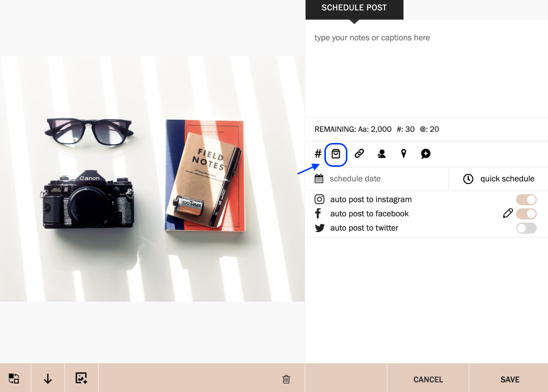
Task: Click the first comment bubble icon
Action: point(425,154)
